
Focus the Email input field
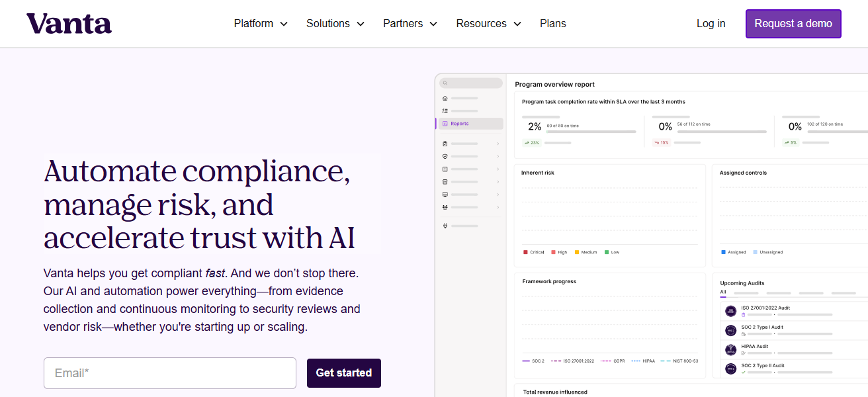[169, 373]
